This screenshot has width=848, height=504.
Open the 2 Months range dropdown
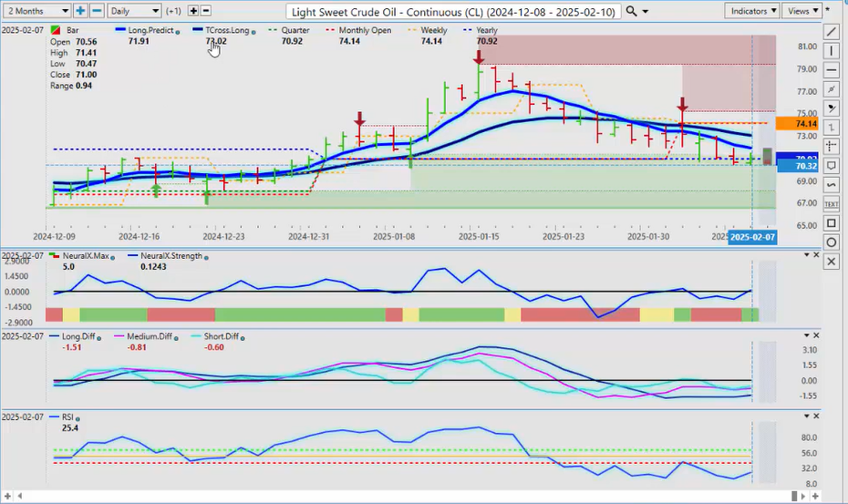point(36,11)
